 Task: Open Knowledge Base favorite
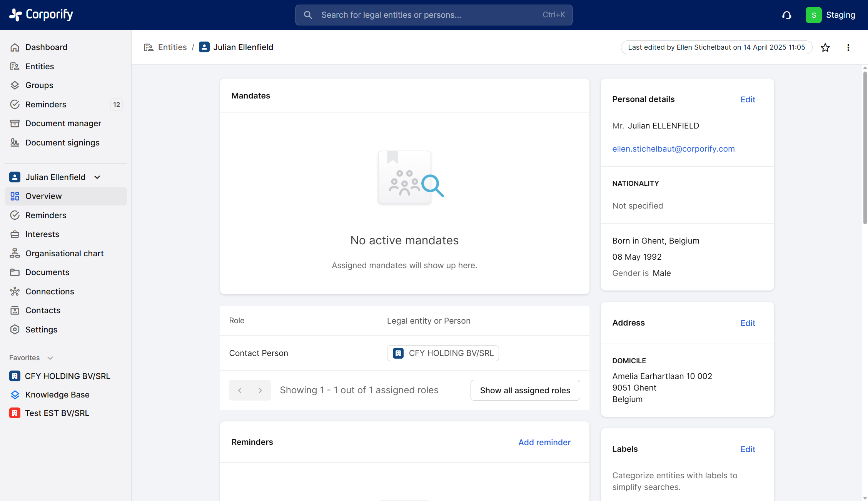[x=57, y=394]
